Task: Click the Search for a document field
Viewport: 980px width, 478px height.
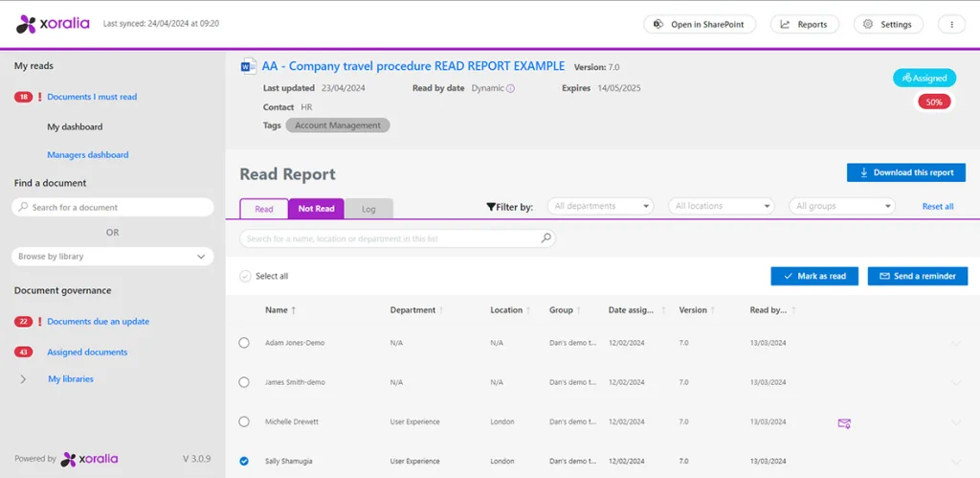Action: coord(113,207)
